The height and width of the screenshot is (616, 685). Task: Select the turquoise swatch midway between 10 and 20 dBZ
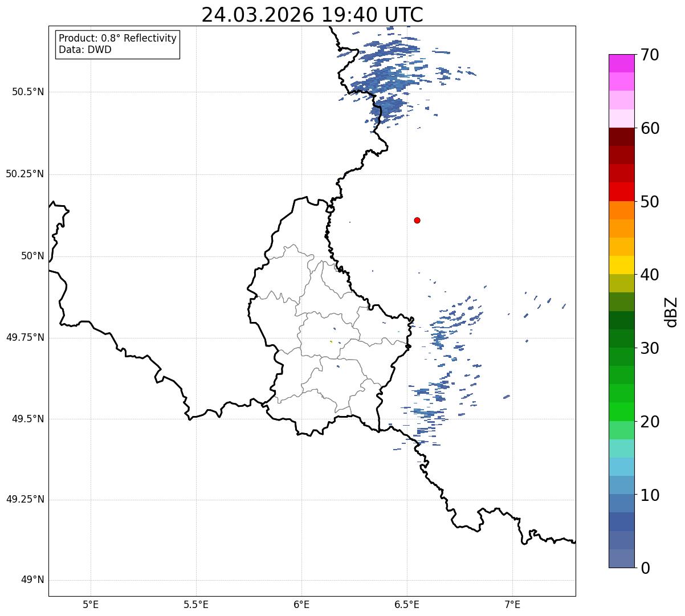[622, 448]
